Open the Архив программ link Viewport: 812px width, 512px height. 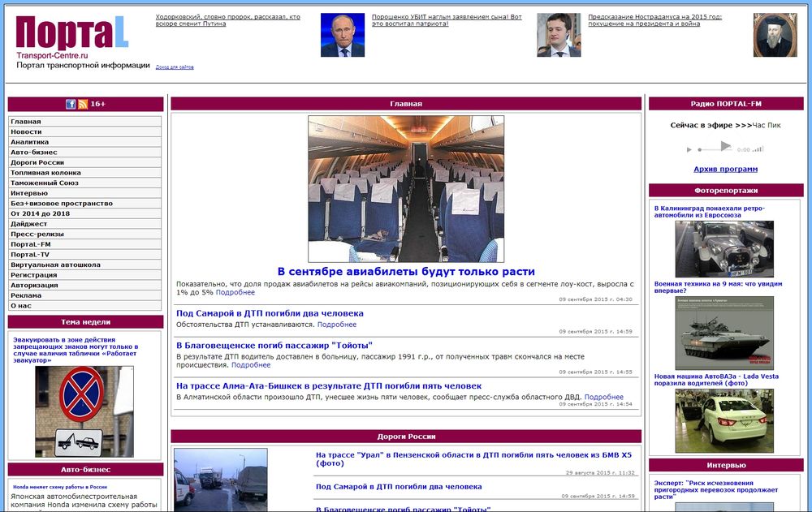725,170
